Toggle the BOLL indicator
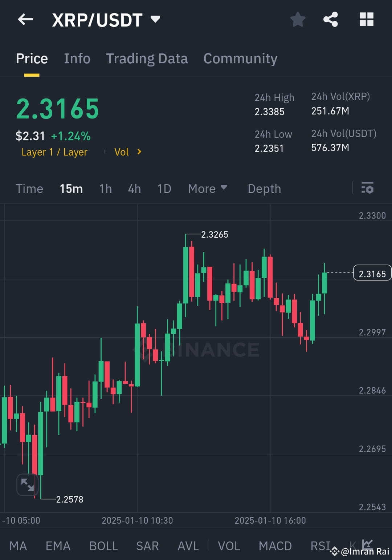 coord(103,546)
